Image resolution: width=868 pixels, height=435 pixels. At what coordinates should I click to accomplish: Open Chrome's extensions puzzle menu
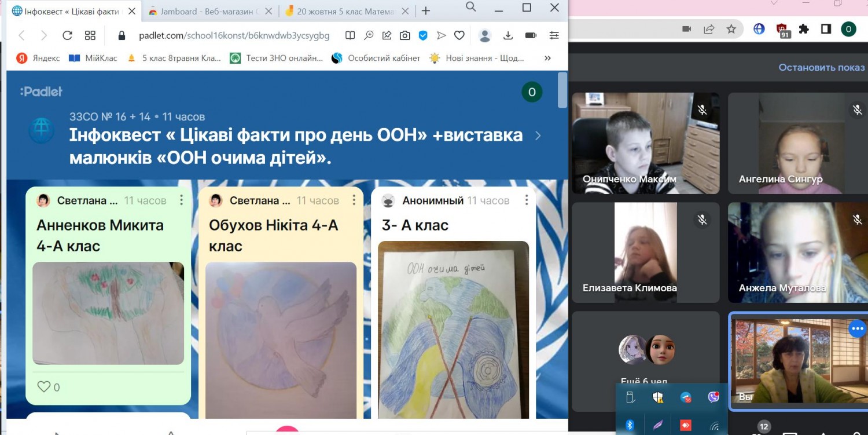click(804, 29)
